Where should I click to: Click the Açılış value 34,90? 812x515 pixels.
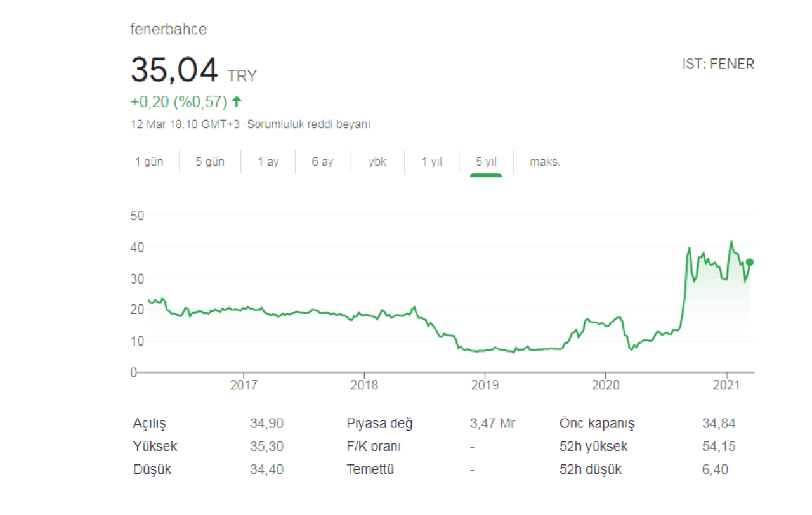[x=266, y=424]
